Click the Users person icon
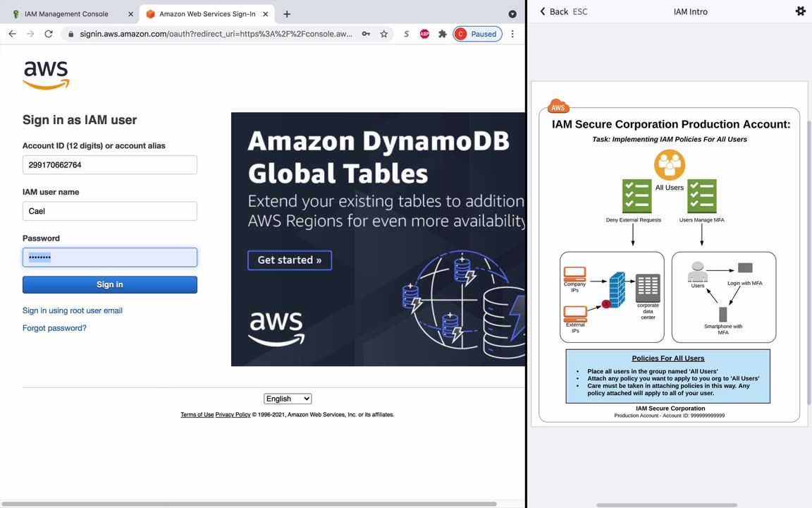The image size is (812, 508). (698, 272)
